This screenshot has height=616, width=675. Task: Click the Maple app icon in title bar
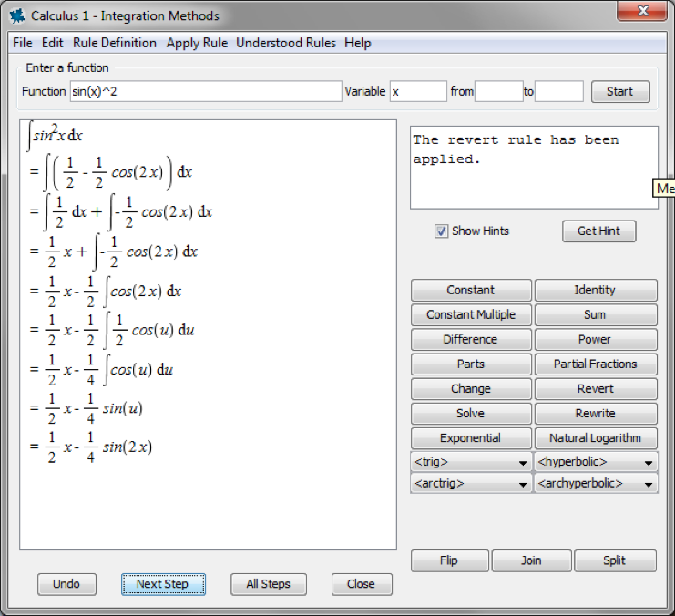coord(16,15)
